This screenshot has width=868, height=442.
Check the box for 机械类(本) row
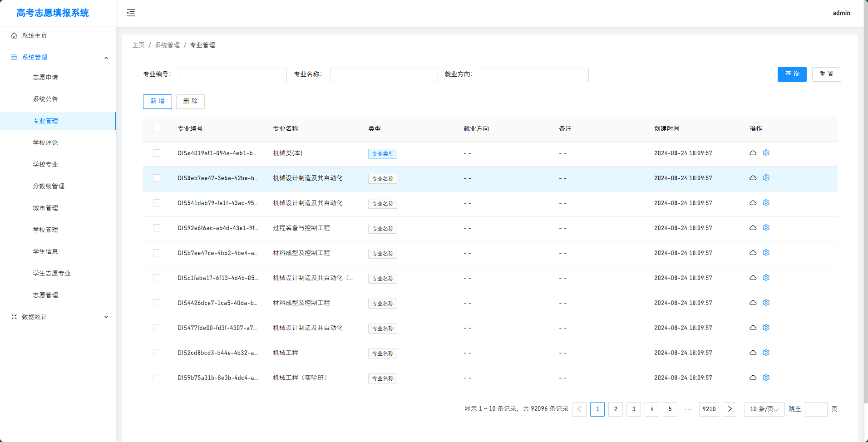click(157, 153)
